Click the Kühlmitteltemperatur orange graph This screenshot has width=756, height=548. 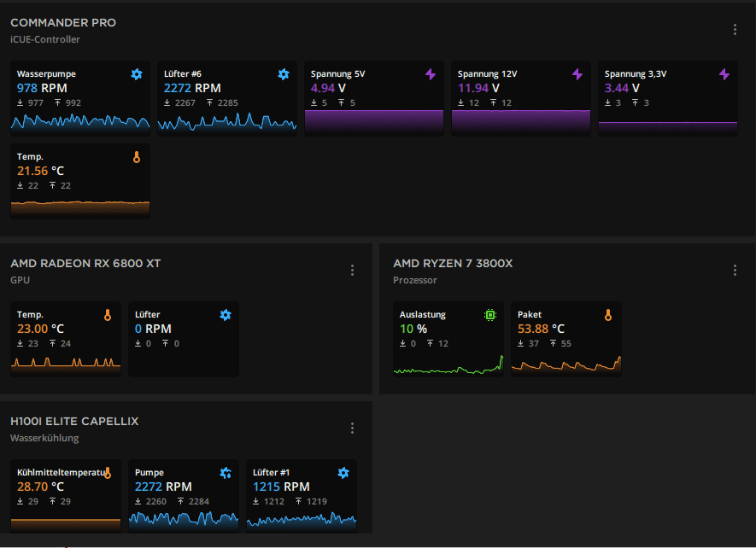coord(66,524)
